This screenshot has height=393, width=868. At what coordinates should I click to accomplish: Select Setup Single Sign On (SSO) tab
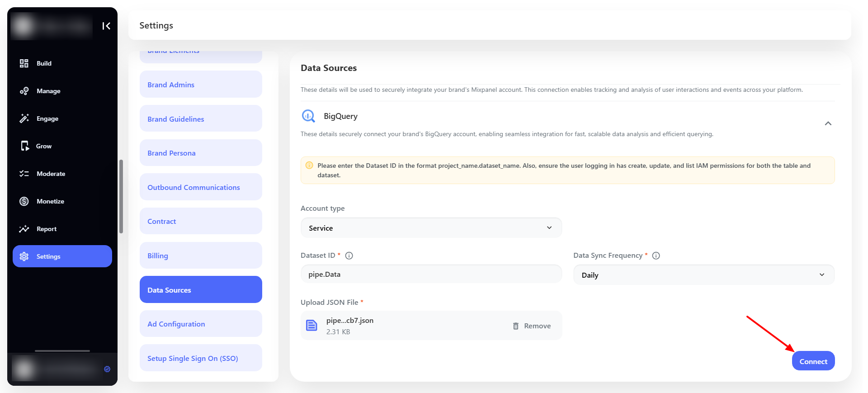pos(201,358)
